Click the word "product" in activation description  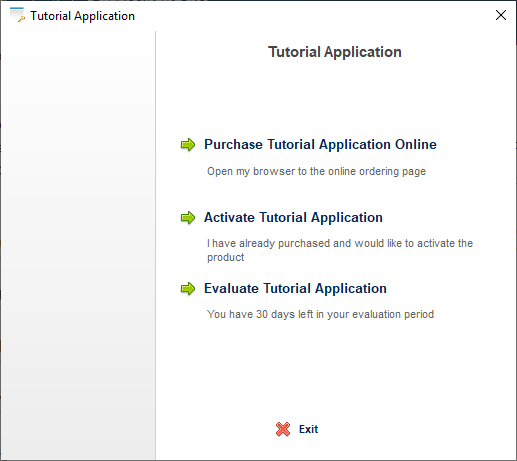pyautogui.click(x=226, y=257)
